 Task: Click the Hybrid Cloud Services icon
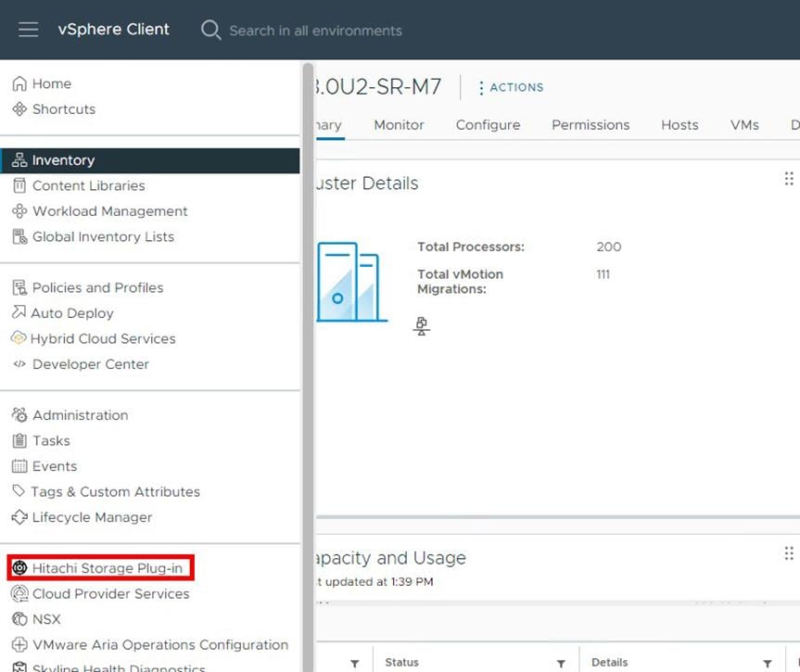click(19, 338)
